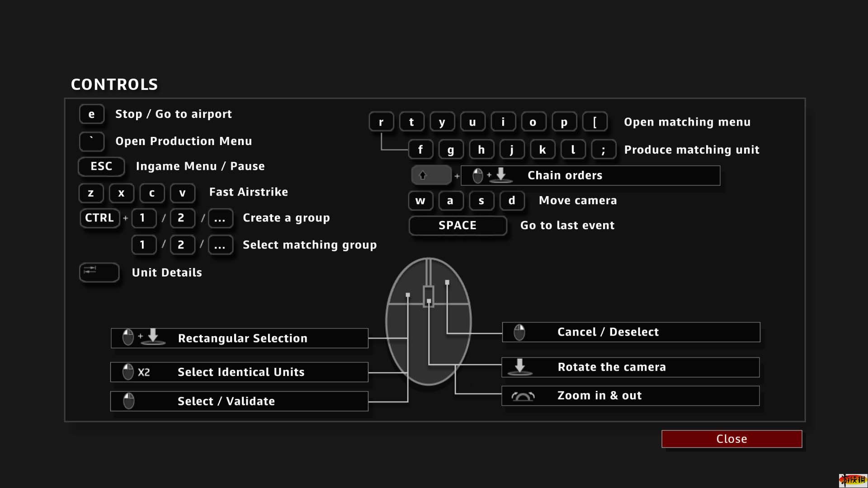The height and width of the screenshot is (488, 868).
Task: Click the Close button
Action: [x=731, y=439]
